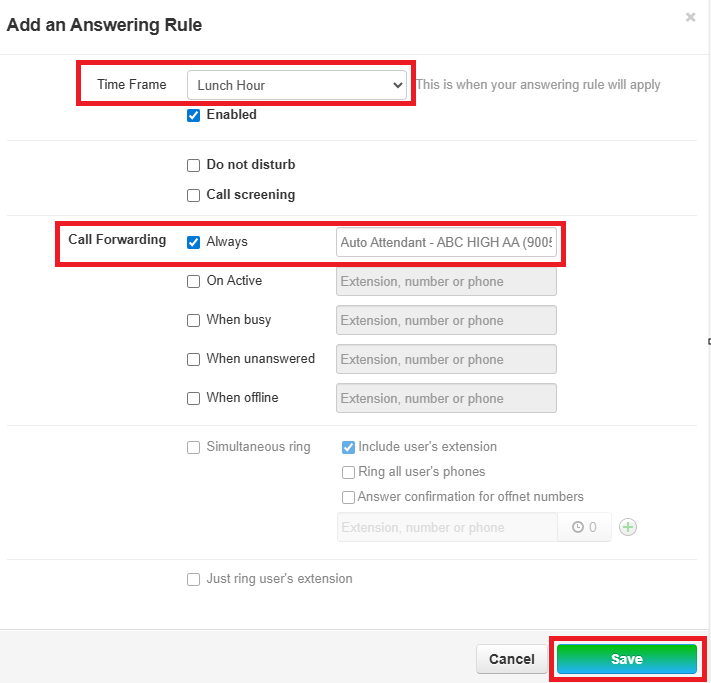Save the answering rule

pyautogui.click(x=626, y=659)
